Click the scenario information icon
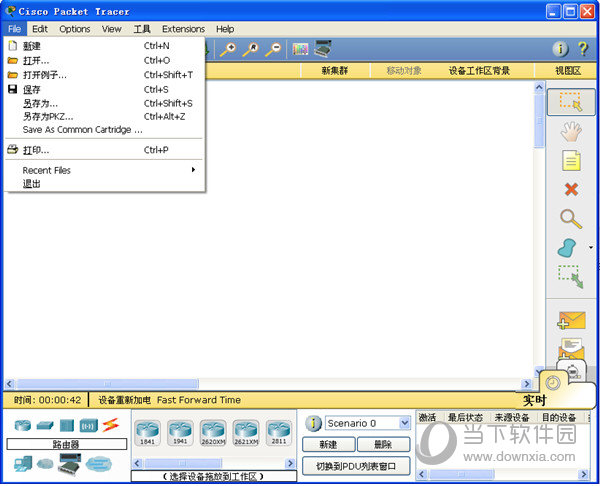The image size is (600, 486). (x=313, y=424)
